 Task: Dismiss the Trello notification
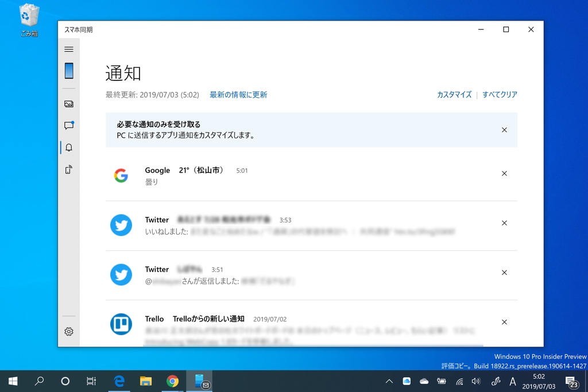[504, 322]
